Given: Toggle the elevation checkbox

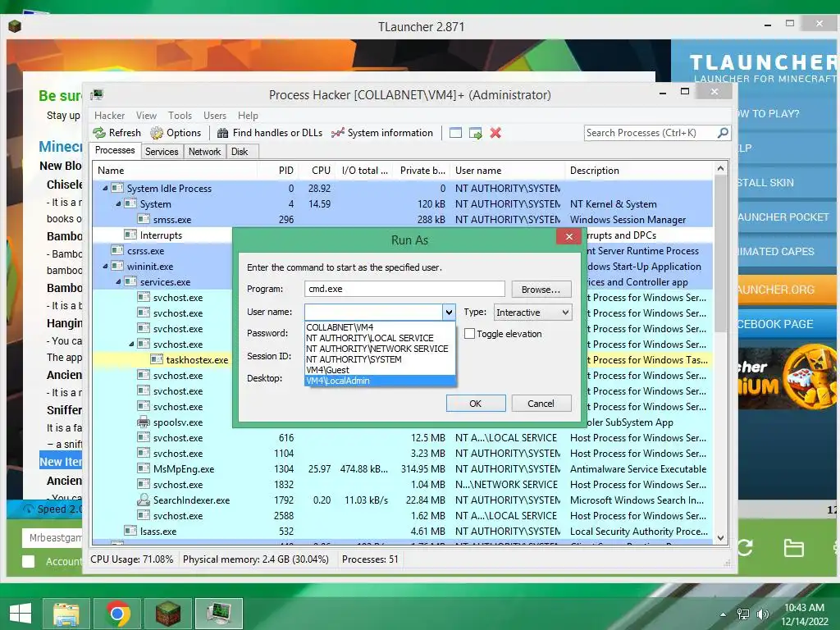Looking at the screenshot, I should tap(470, 334).
